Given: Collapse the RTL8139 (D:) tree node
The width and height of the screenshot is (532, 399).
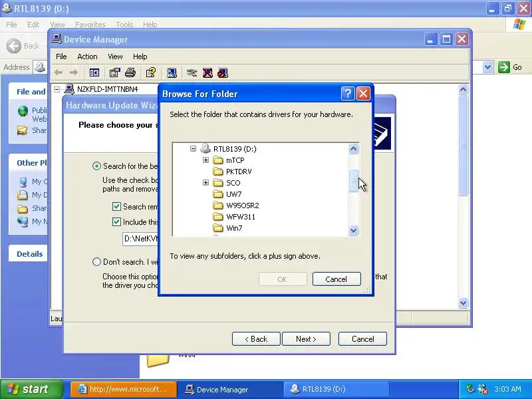Looking at the screenshot, I should coord(193,148).
